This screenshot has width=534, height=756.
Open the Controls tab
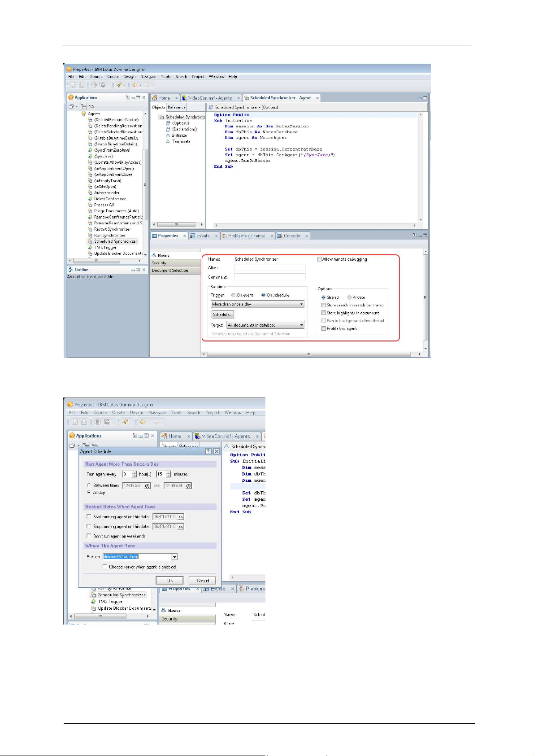click(x=292, y=236)
